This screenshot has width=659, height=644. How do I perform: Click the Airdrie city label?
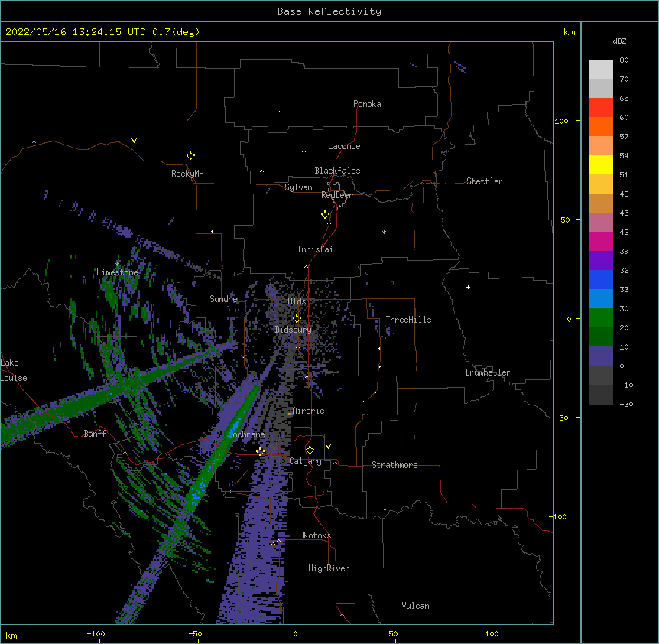(x=309, y=411)
